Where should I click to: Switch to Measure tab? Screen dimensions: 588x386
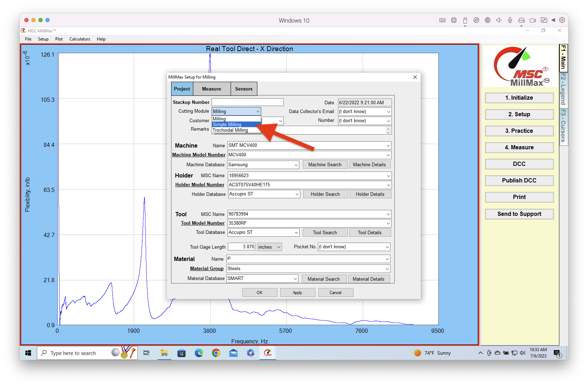212,89
